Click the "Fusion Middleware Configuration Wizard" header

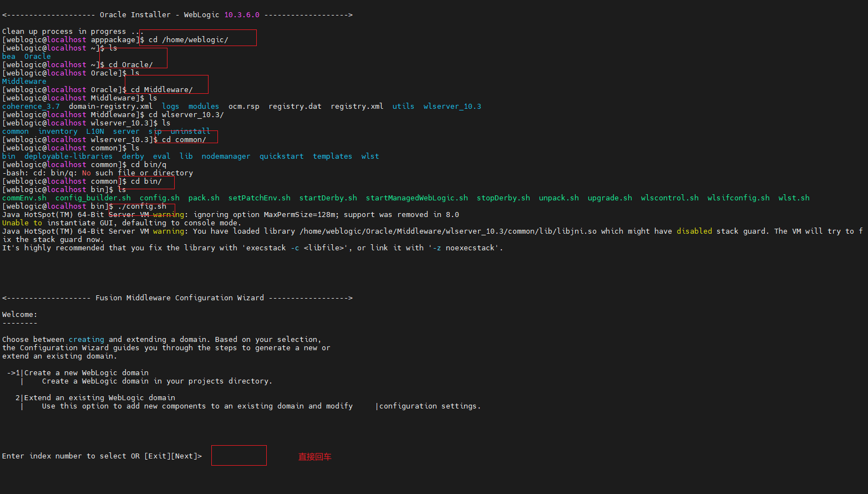click(180, 298)
